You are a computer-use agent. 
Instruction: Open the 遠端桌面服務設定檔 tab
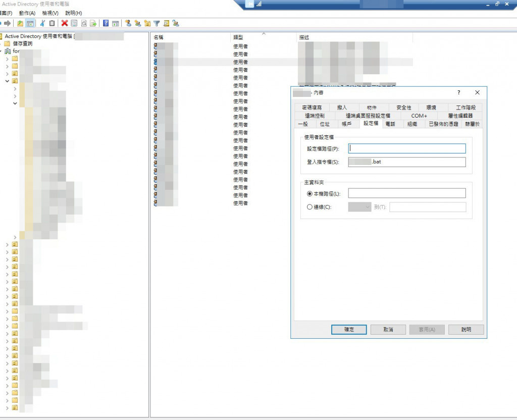click(368, 116)
